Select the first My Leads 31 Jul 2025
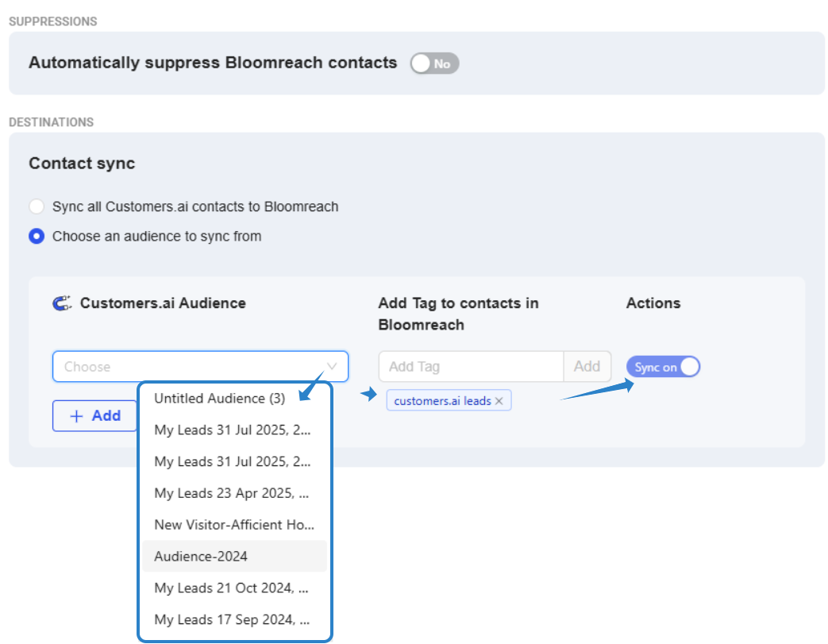The image size is (828, 644). pyautogui.click(x=231, y=430)
